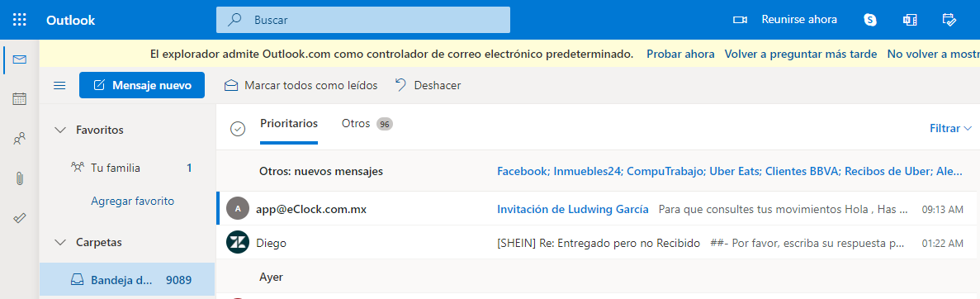Select the app@eClock.com.mx message avatar
The image size is (980, 299).
coord(237,209)
